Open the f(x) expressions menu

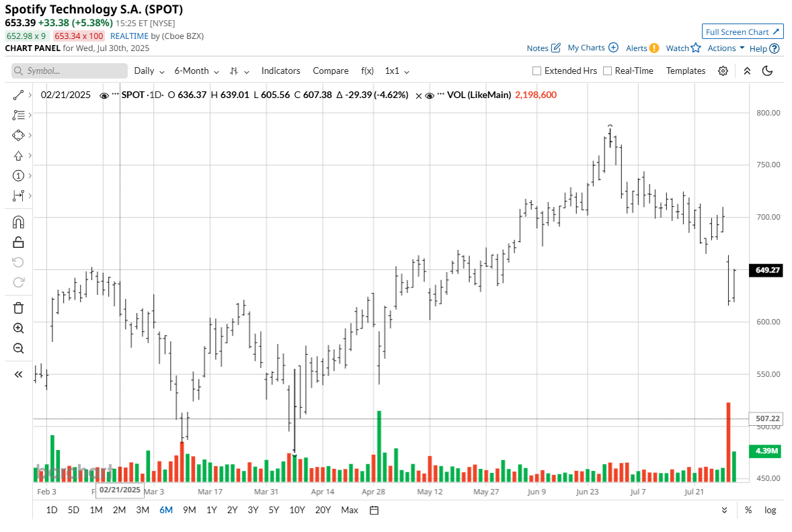point(367,71)
